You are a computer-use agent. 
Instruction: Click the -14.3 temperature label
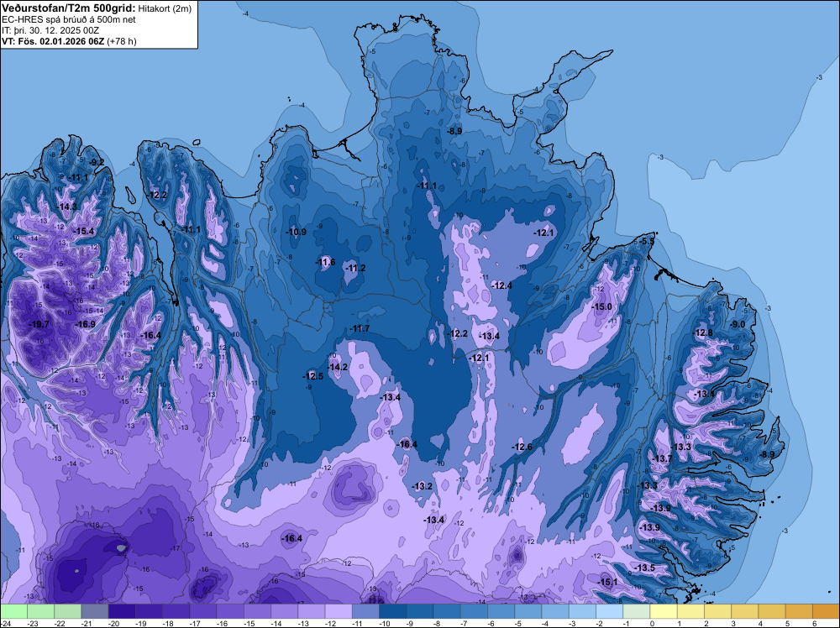(66, 207)
